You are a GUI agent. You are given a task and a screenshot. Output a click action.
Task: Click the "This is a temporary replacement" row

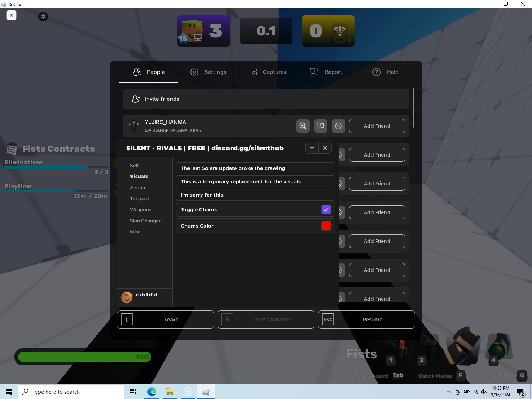pos(256,181)
